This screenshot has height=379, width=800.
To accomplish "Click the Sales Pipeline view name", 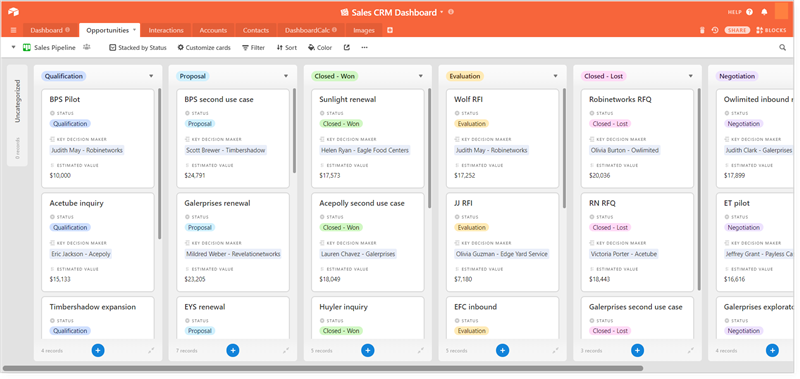I will point(55,47).
